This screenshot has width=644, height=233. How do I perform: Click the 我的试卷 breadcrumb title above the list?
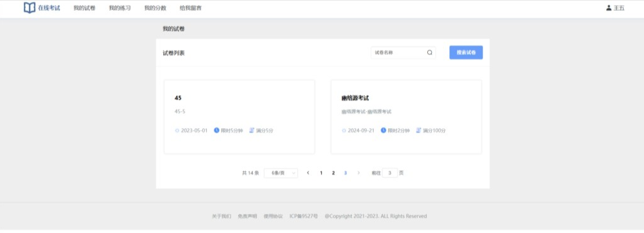click(173, 29)
